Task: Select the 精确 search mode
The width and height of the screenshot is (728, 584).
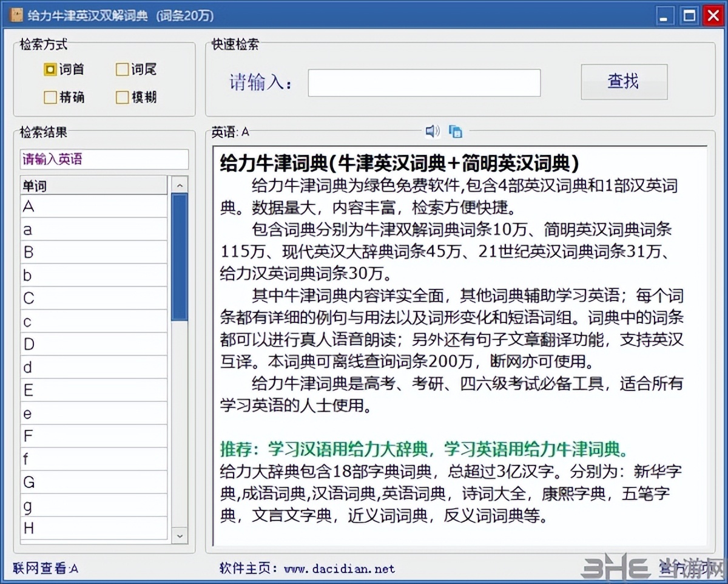Action: pos(64,97)
